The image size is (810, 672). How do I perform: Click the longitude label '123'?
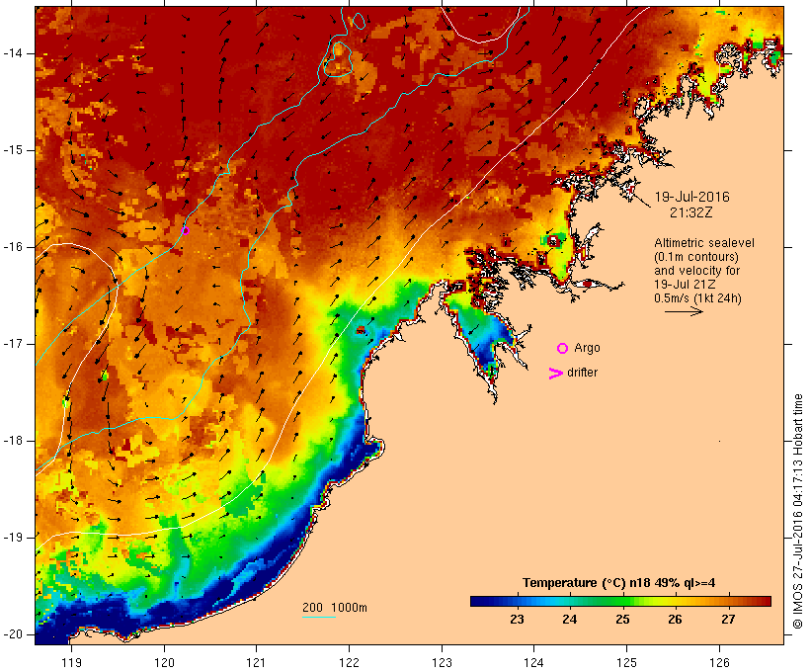[x=442, y=662]
